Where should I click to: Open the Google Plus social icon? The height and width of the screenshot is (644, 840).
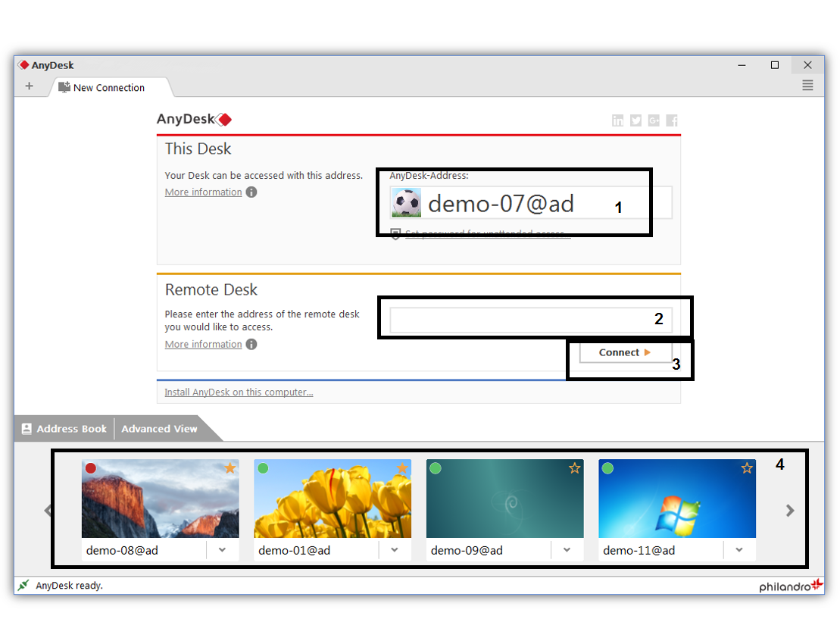tap(654, 120)
